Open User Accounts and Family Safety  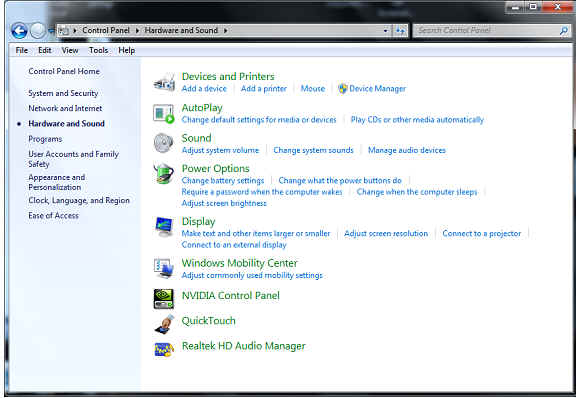[73, 159]
